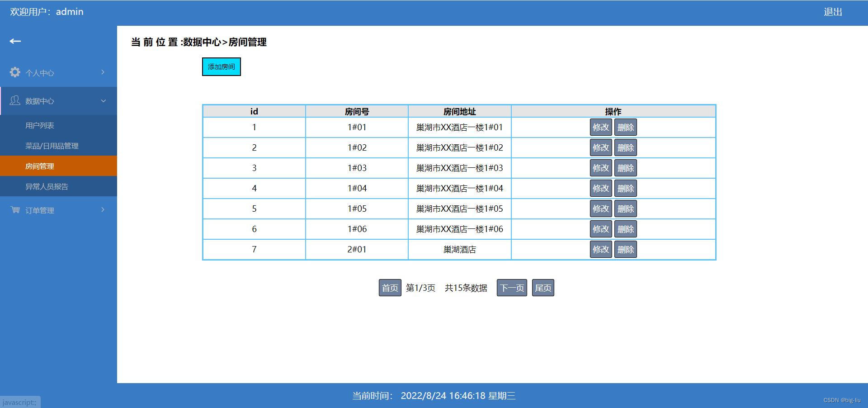Open the 订单管理 menu label
Viewport: 868px width, 408px height.
click(40, 210)
